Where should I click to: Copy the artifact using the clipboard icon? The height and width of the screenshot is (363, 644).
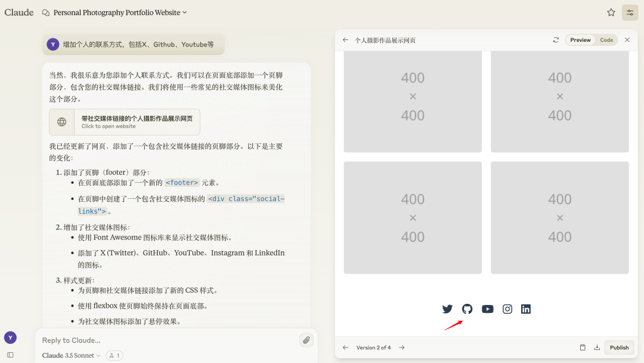tap(583, 347)
